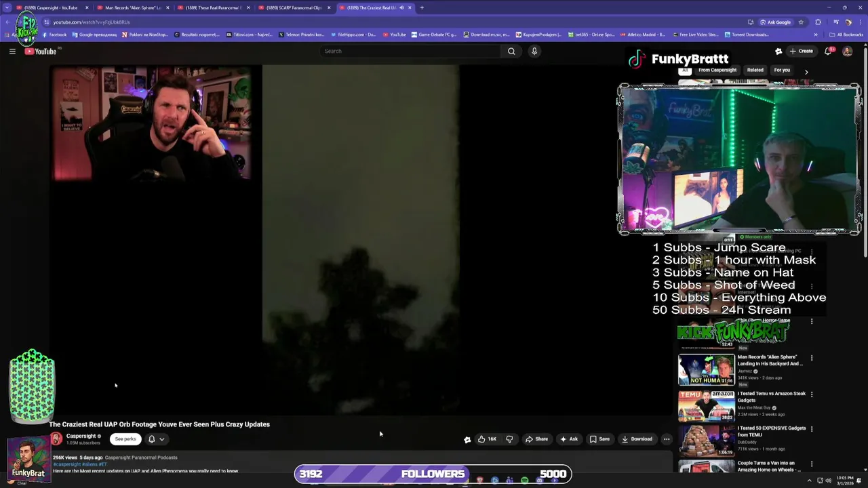Viewport: 868px width, 488px height.
Task: Click the YouTube search magnifier button
Action: coord(511,51)
